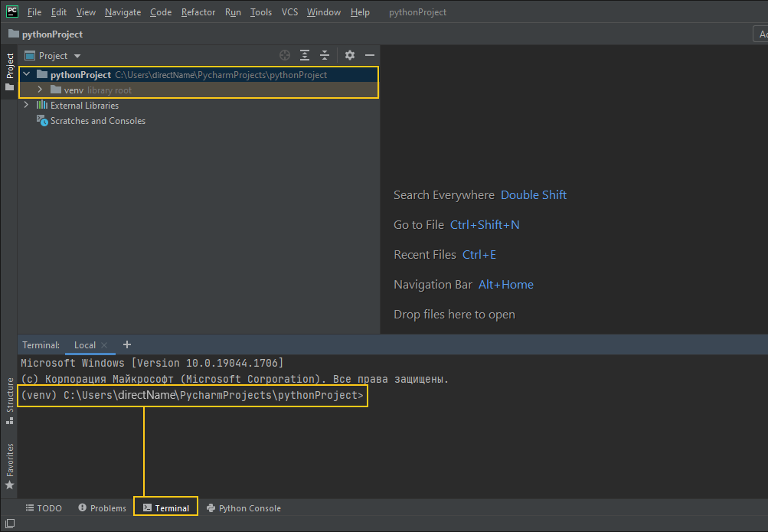Screen dimensions: 768x532
Task: Select the venv library root folder
Action: click(199, 90)
